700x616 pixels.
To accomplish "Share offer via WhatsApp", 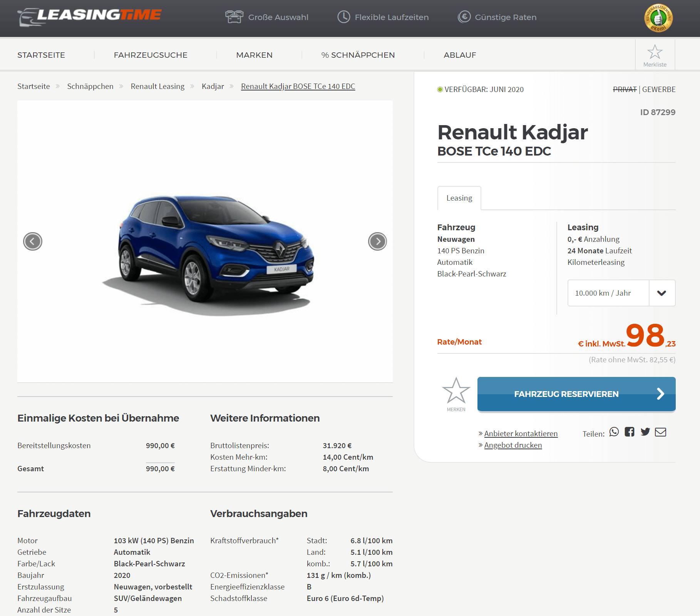I will [x=614, y=432].
